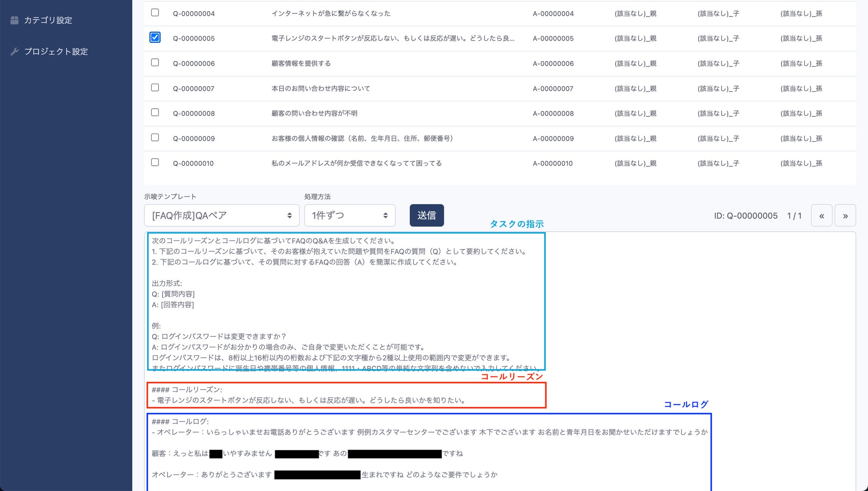The image size is (868, 491).
Task: Click the project settings wrench icon
Action: tap(15, 52)
